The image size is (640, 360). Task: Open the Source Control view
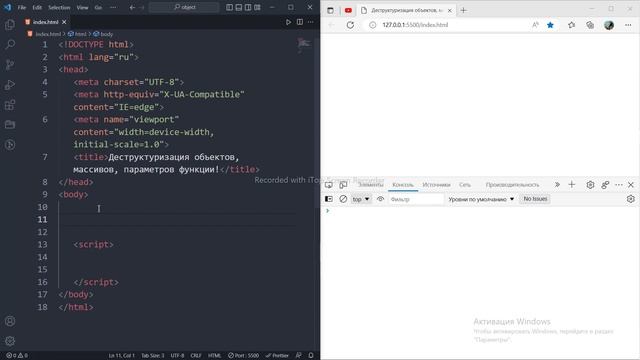[x=10, y=64]
